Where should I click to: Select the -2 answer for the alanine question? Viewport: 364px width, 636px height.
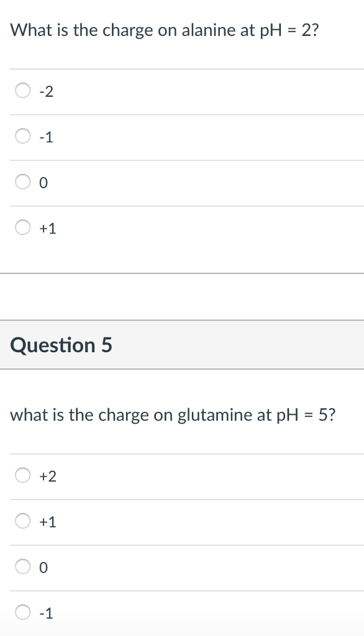pyautogui.click(x=22, y=91)
